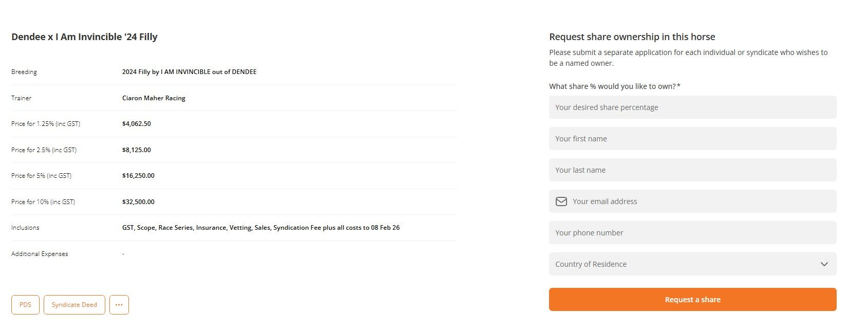Click the $32,500.00 price for 10% share
This screenshot has height=330, width=868.
pyautogui.click(x=138, y=202)
